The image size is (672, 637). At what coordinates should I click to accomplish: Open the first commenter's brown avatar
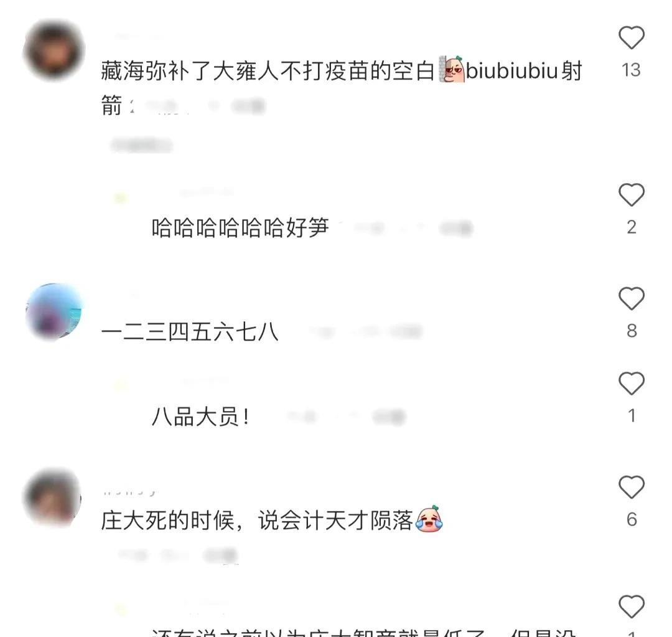click(54, 50)
